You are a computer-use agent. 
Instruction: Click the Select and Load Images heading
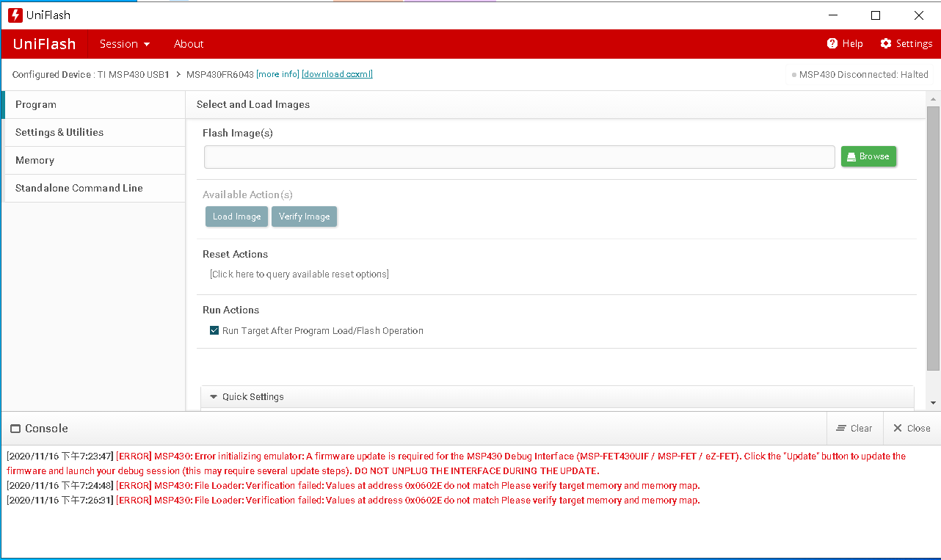point(253,104)
